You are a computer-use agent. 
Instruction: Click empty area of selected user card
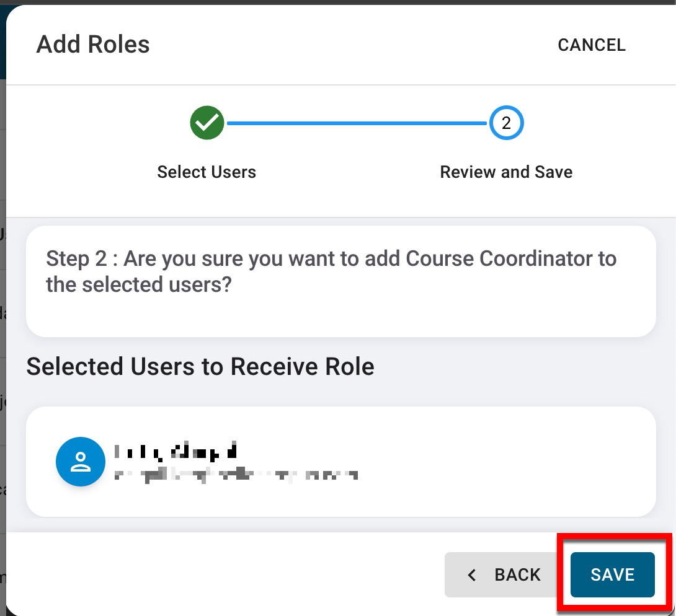509,462
